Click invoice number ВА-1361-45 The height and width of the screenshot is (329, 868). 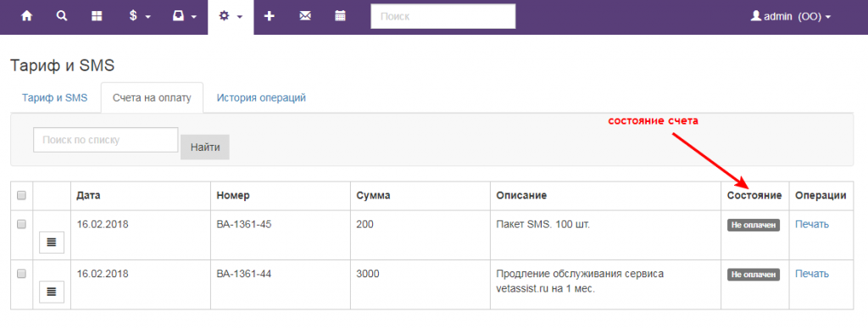click(x=244, y=225)
